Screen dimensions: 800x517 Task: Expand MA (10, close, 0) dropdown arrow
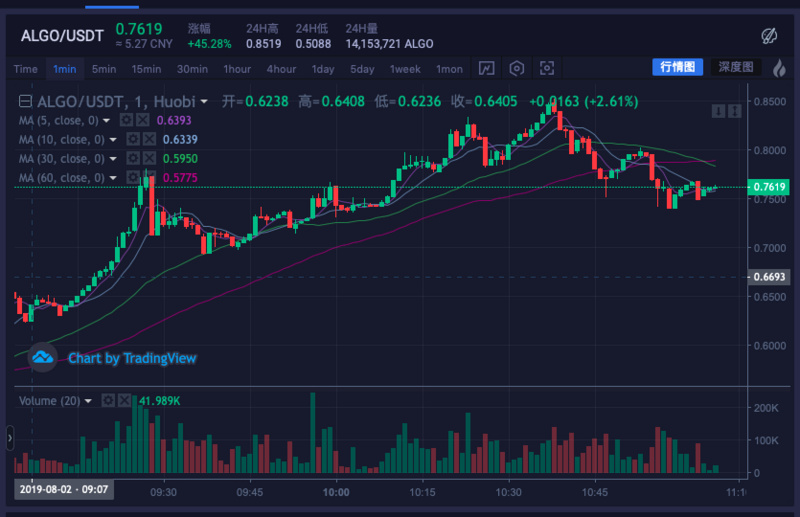click(113, 140)
